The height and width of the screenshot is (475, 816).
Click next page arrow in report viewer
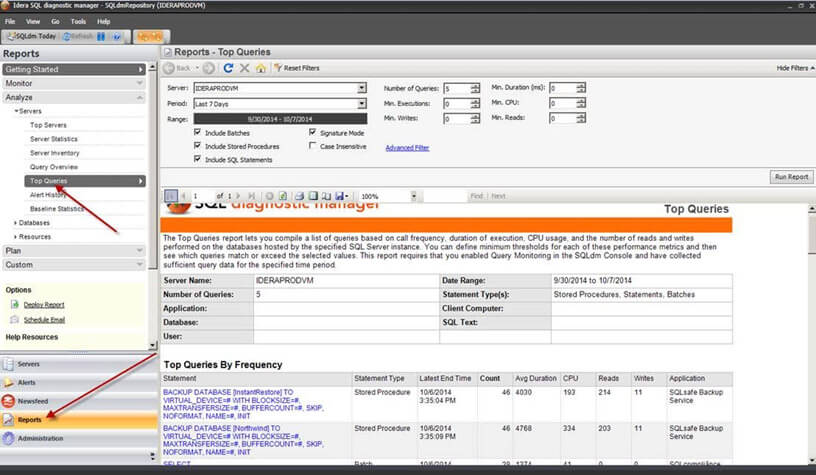(x=238, y=196)
